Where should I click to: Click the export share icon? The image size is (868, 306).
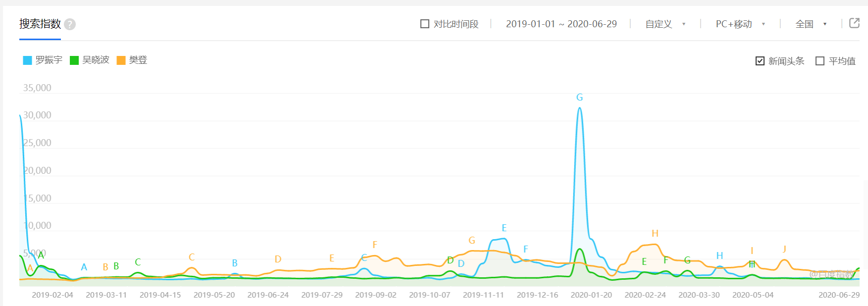(x=854, y=23)
